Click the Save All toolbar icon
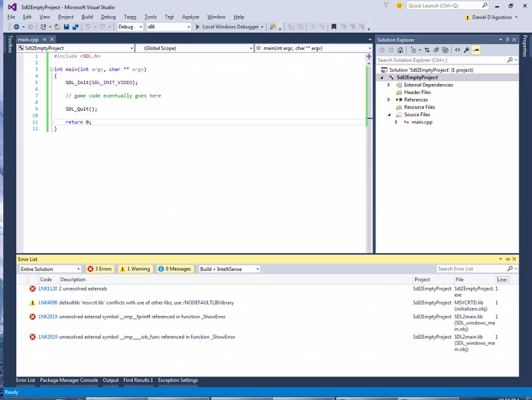Viewport: 532px width, 400px height. [75, 27]
